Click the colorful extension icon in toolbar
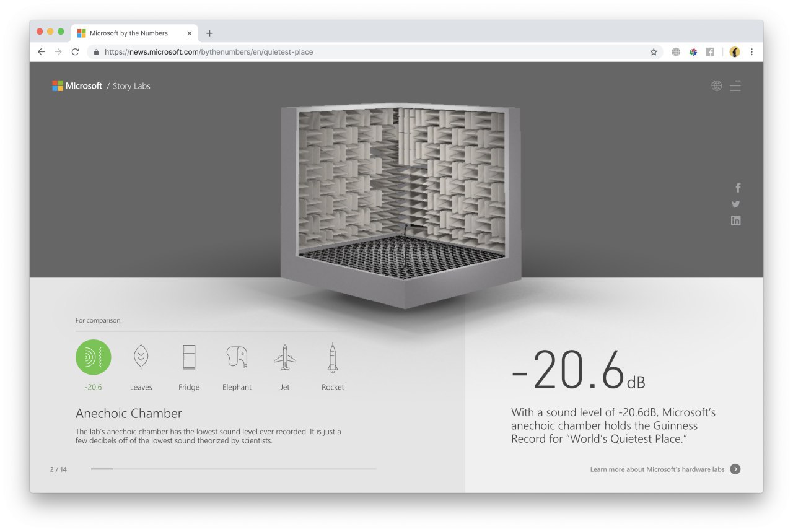 (693, 52)
